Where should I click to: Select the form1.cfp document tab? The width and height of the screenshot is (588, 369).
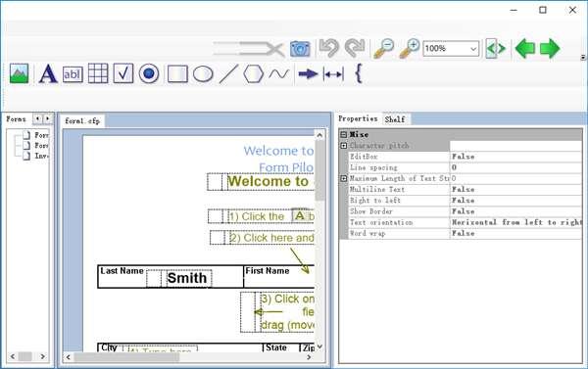pos(82,121)
